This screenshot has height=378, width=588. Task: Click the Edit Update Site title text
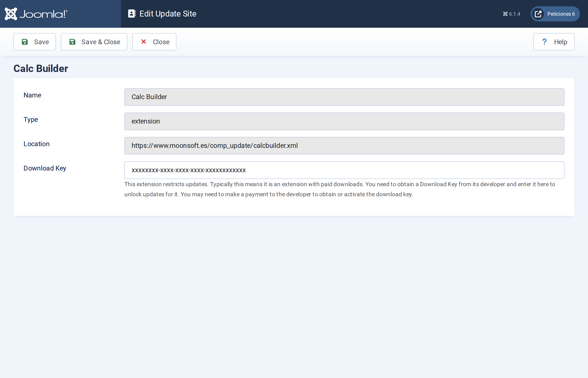pyautogui.click(x=168, y=14)
